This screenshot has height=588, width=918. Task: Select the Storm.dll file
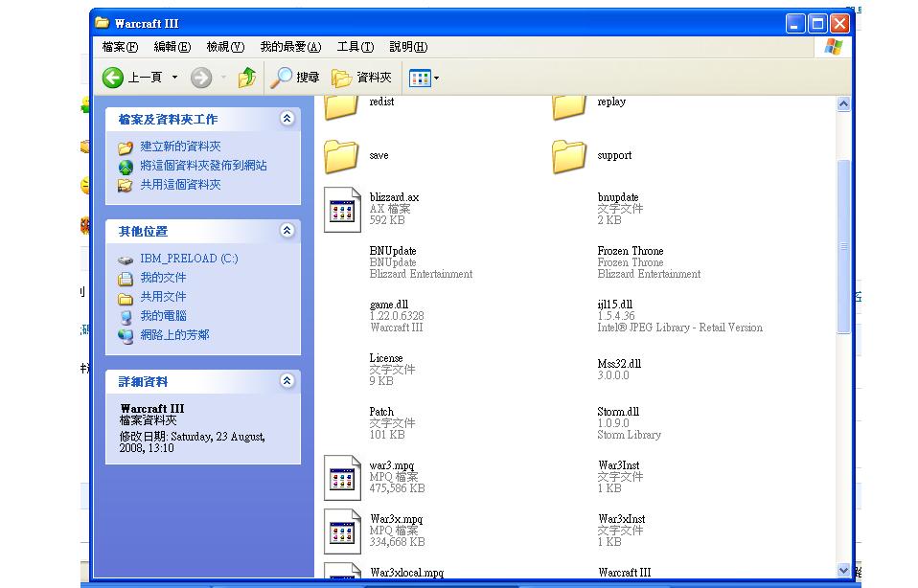point(630,423)
